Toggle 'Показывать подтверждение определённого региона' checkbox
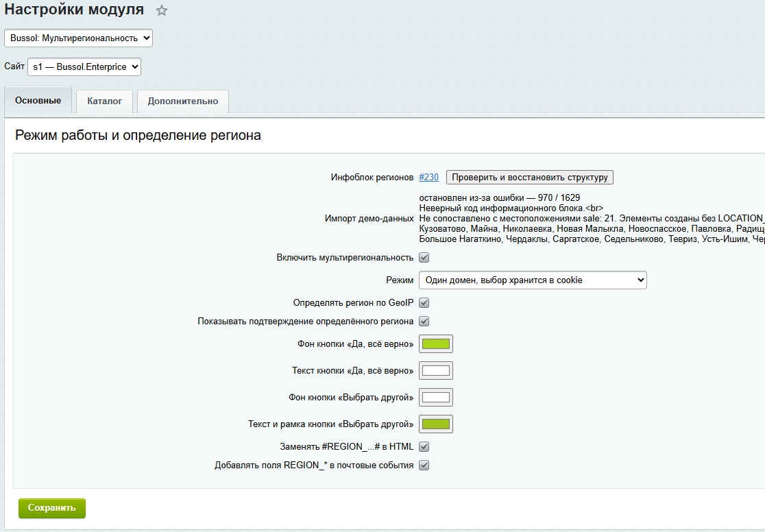Viewport: 765px width, 532px height. coord(424,321)
